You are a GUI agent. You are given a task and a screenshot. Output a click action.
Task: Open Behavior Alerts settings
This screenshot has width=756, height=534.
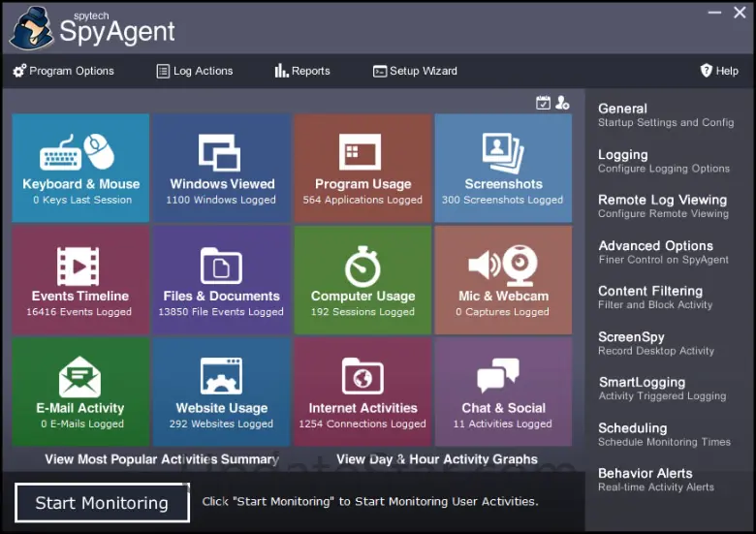click(x=656, y=480)
